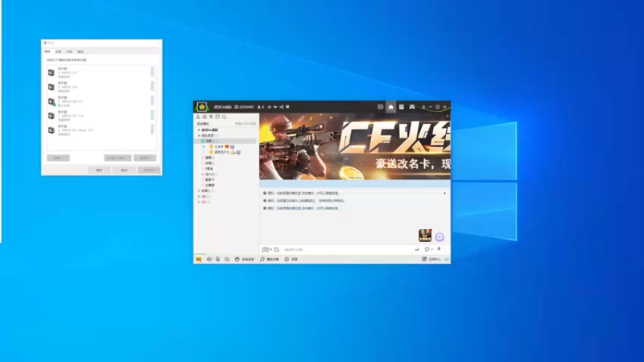Select the user row with crown badge
This screenshot has width=644, height=362.
tap(225, 152)
